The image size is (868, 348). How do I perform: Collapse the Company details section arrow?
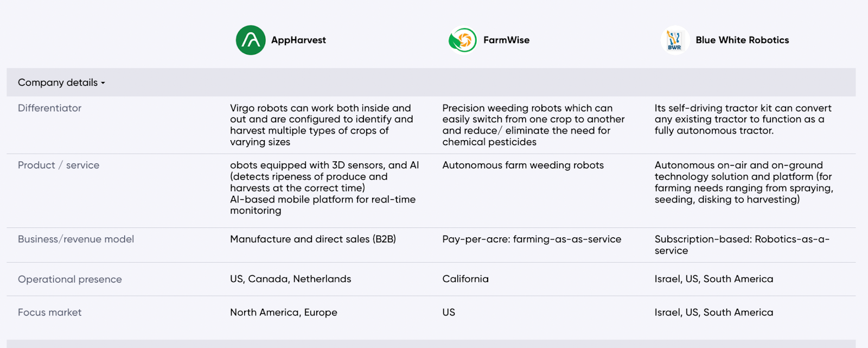103,83
